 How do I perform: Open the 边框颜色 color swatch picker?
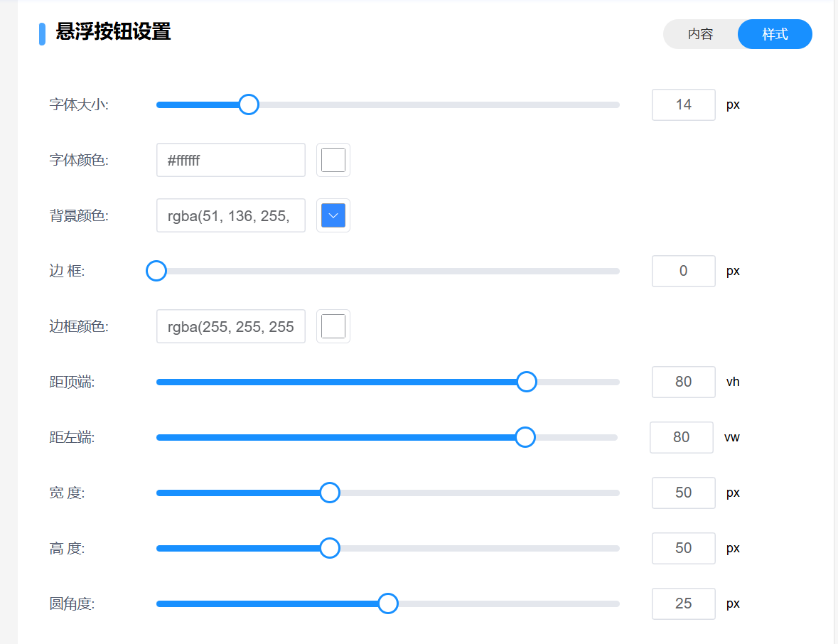pos(333,326)
